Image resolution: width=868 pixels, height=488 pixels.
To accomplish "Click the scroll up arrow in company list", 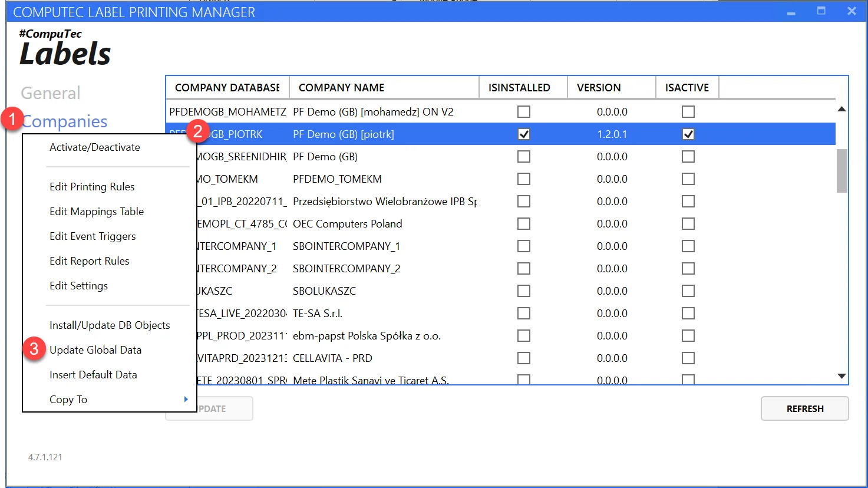I will (x=841, y=109).
